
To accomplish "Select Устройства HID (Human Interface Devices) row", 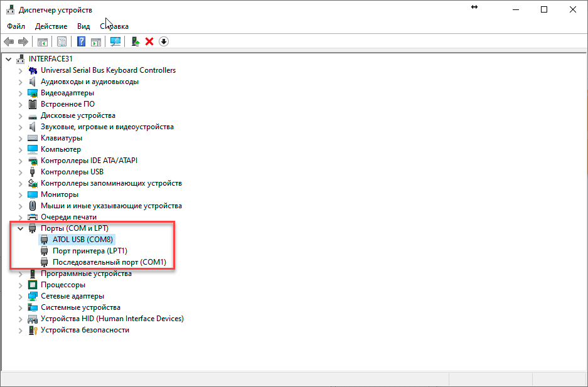I will click(112, 319).
